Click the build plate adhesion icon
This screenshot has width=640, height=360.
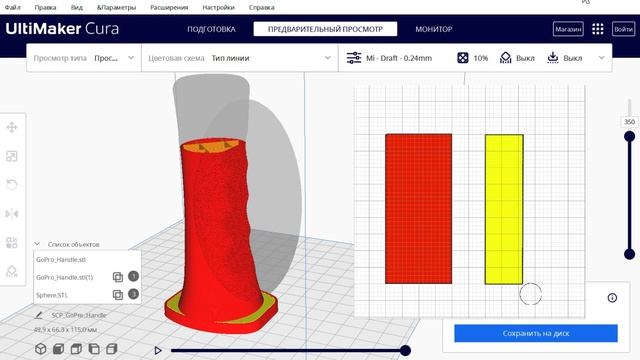(553, 58)
